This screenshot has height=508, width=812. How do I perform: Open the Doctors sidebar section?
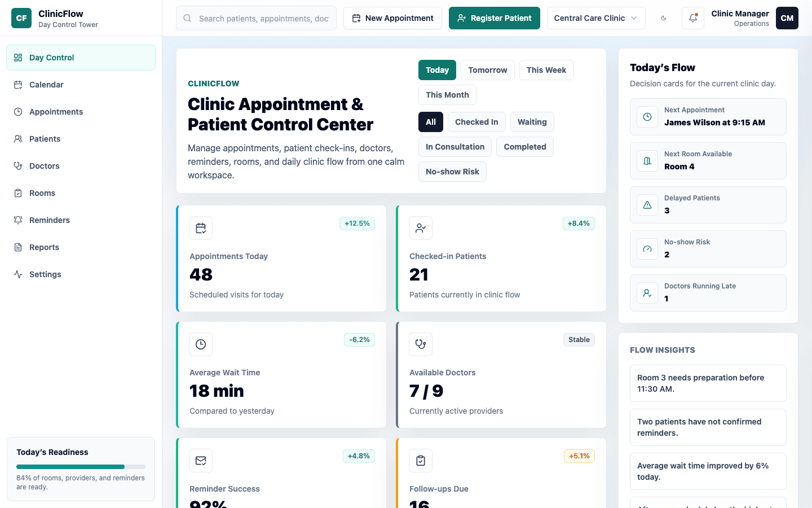pyautogui.click(x=81, y=166)
